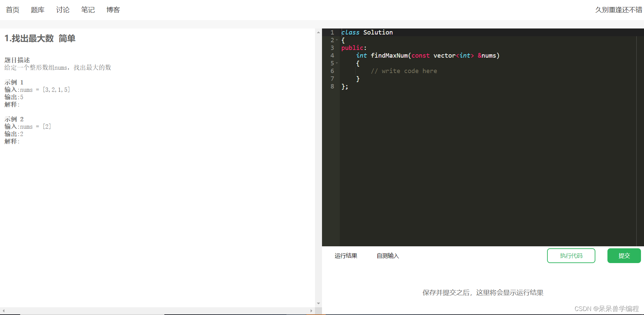Click the 题目描述 heading
The height and width of the screenshot is (315, 644).
point(17,60)
